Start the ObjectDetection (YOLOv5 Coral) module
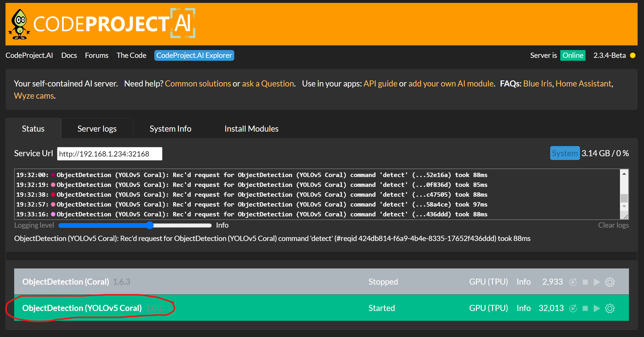Viewport: 644px width, 337px height. (x=597, y=308)
